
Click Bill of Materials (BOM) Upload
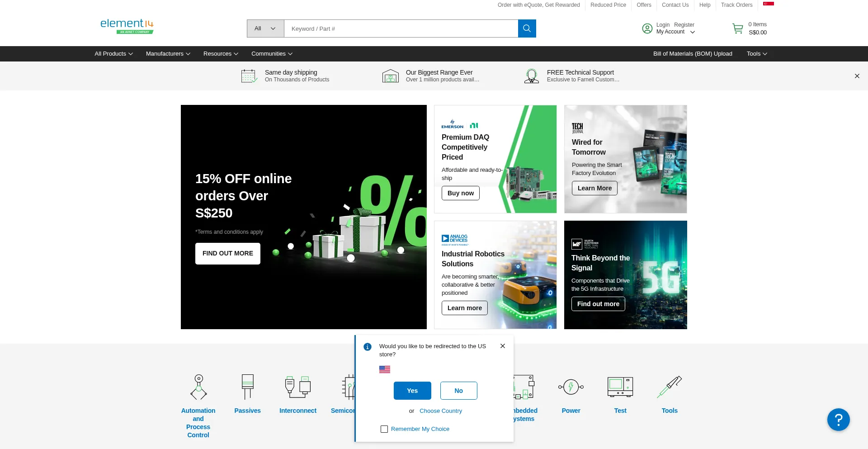(x=692, y=54)
